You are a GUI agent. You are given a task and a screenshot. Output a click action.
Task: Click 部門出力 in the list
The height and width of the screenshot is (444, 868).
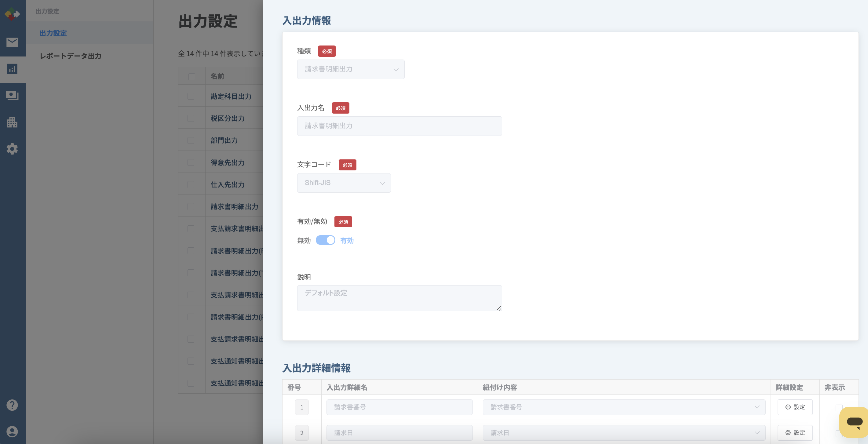tap(224, 140)
